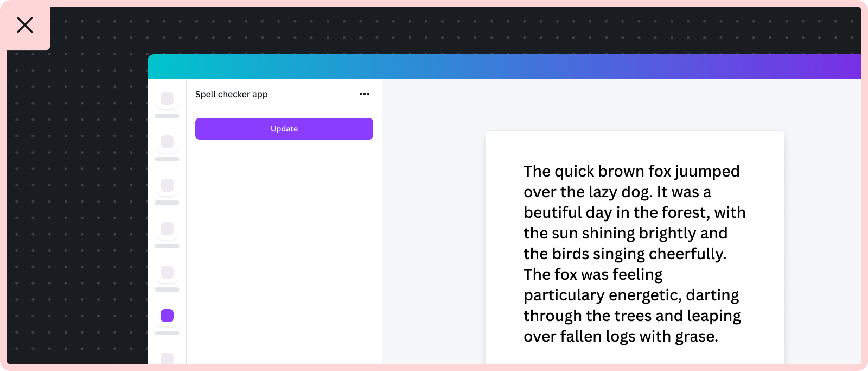Screen dimensions: 868x371
Task: Select the purple active app icon in sidebar
Action: pyautogui.click(x=167, y=316)
